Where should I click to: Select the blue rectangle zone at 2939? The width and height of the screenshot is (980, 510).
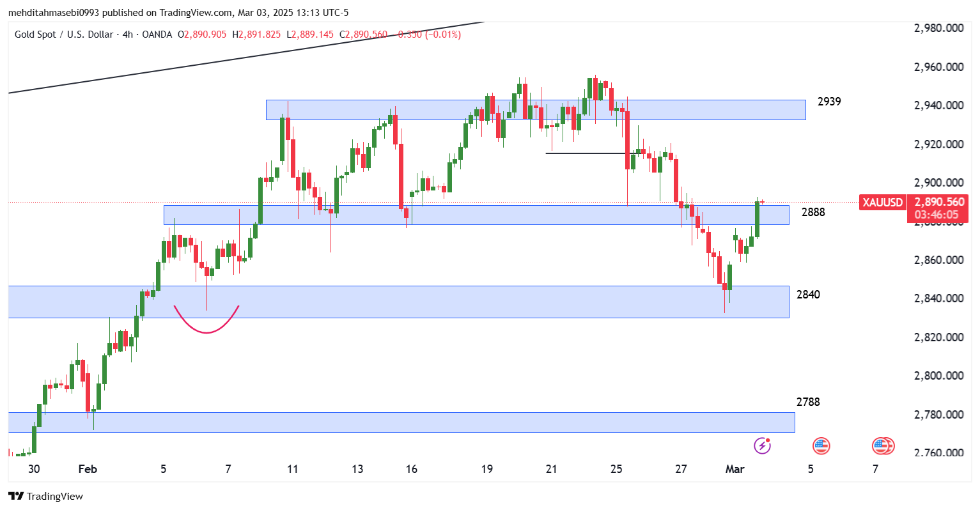click(536, 110)
